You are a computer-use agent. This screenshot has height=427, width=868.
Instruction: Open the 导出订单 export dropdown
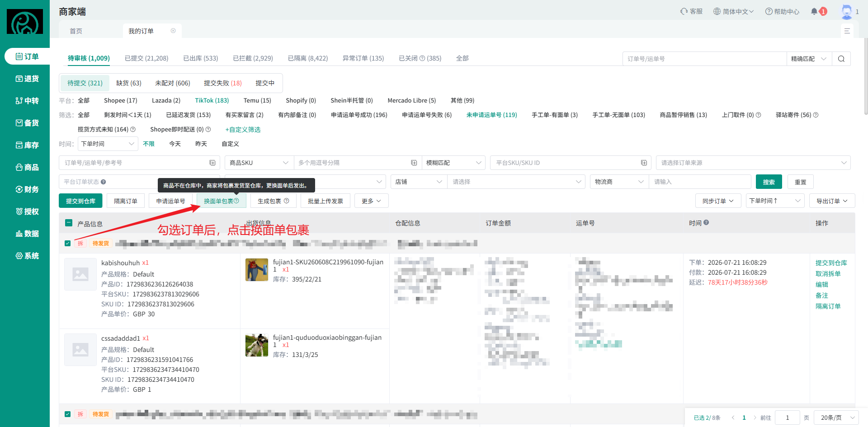(x=832, y=201)
